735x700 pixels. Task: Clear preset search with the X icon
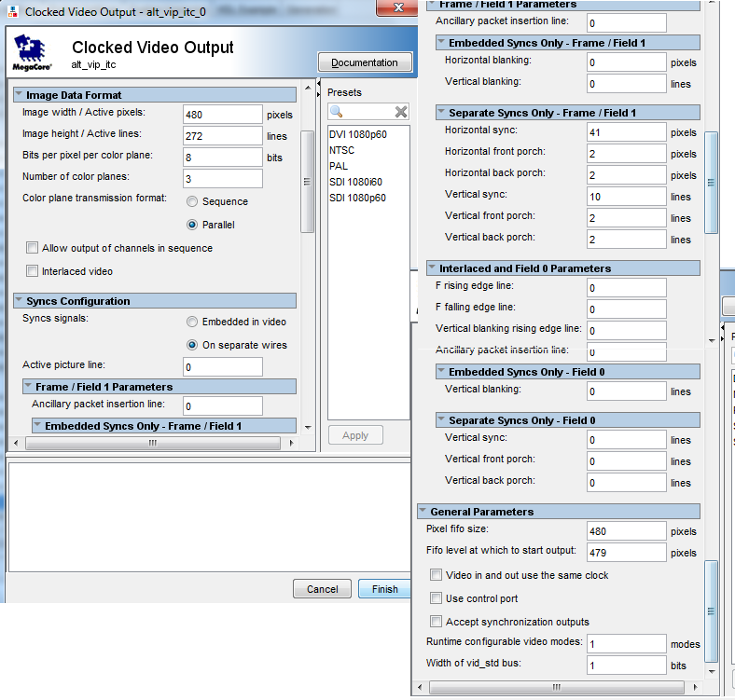[x=401, y=112]
